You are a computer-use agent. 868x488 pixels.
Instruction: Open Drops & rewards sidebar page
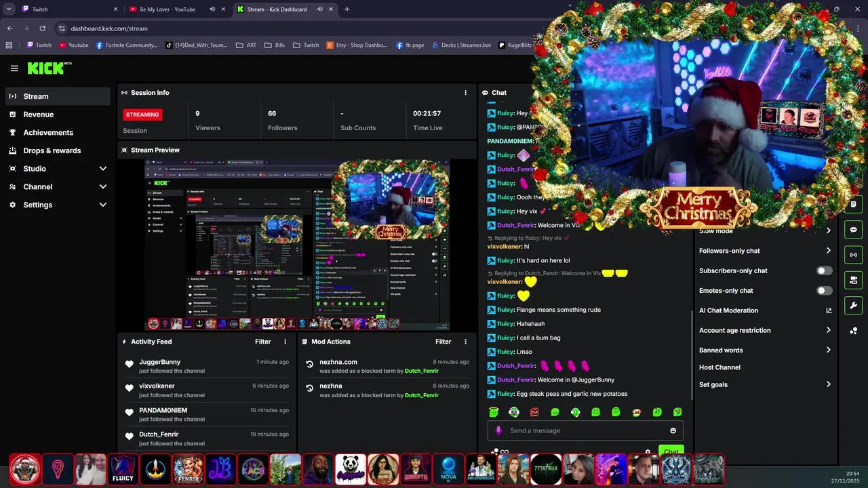(x=58, y=150)
